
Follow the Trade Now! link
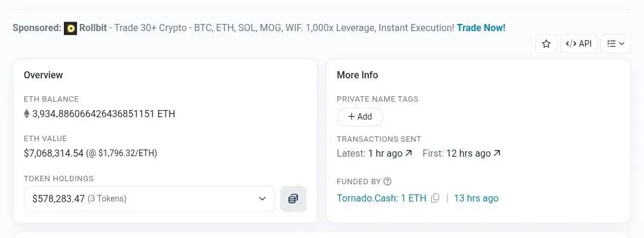coord(481,28)
